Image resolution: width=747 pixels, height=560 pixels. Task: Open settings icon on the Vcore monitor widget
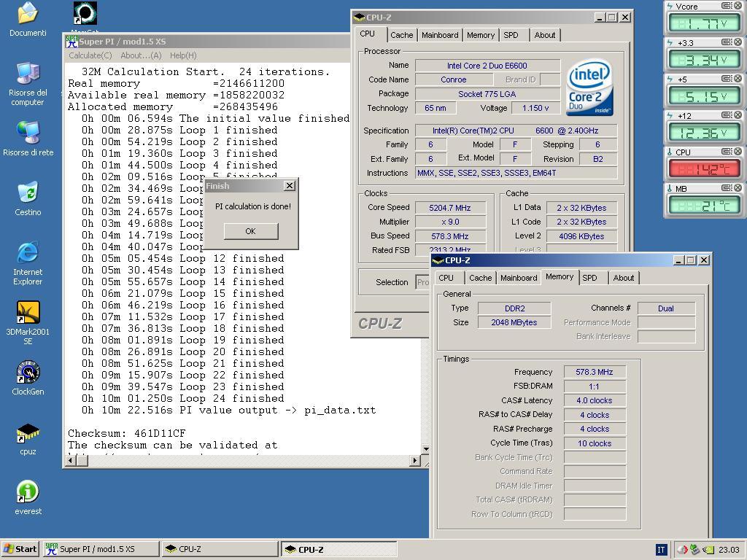click(727, 6)
